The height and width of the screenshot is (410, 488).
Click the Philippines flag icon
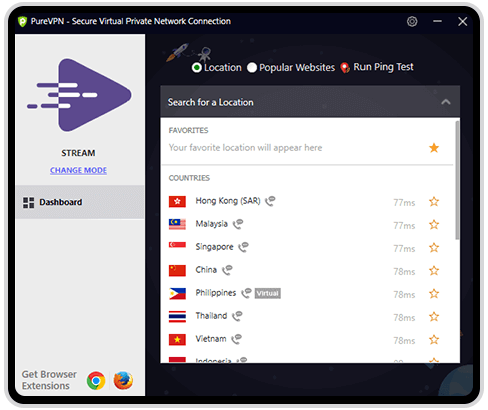click(177, 294)
